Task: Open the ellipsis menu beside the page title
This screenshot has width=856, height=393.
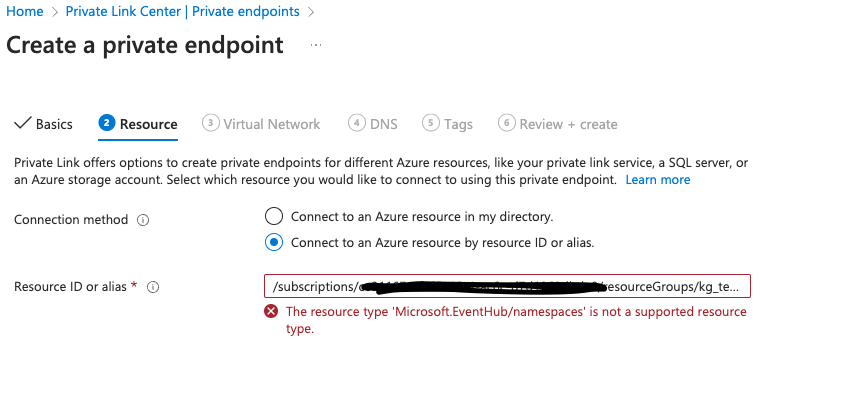Action: coord(316,45)
